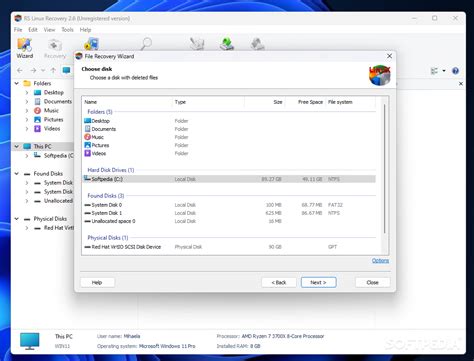Click the up navigation arrow

[x=53, y=71]
